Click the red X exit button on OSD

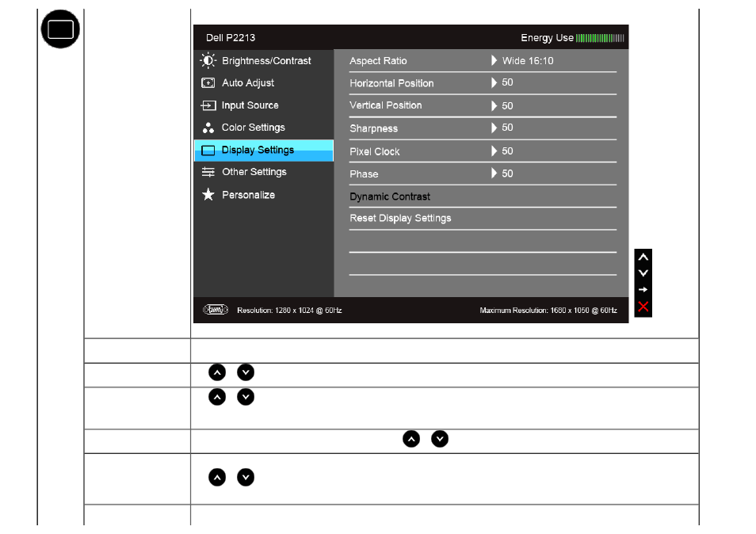[x=643, y=307]
